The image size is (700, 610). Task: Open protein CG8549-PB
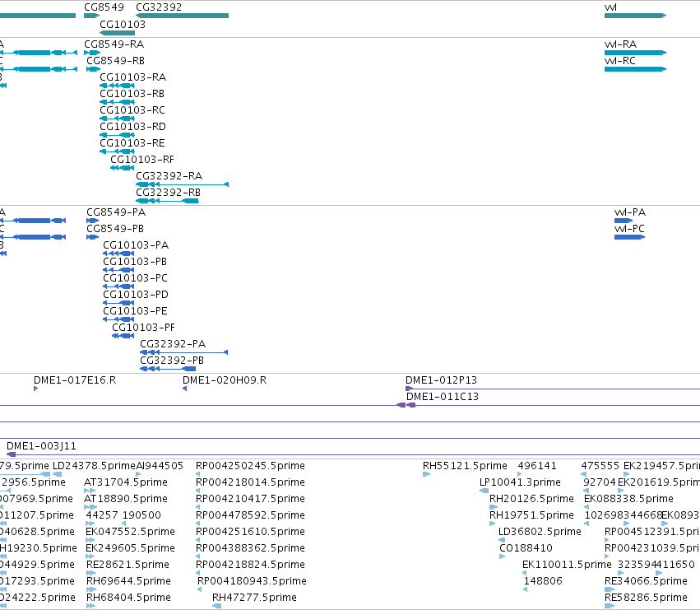(x=114, y=229)
